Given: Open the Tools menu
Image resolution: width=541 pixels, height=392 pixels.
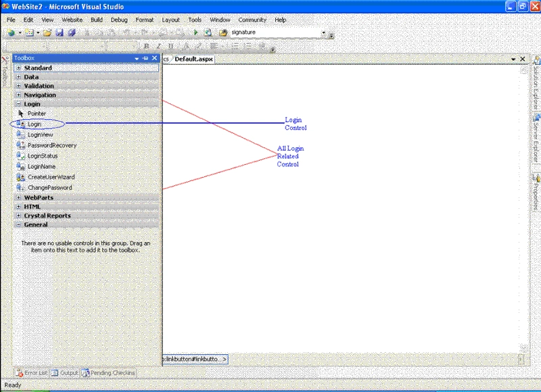Looking at the screenshot, I should (195, 20).
